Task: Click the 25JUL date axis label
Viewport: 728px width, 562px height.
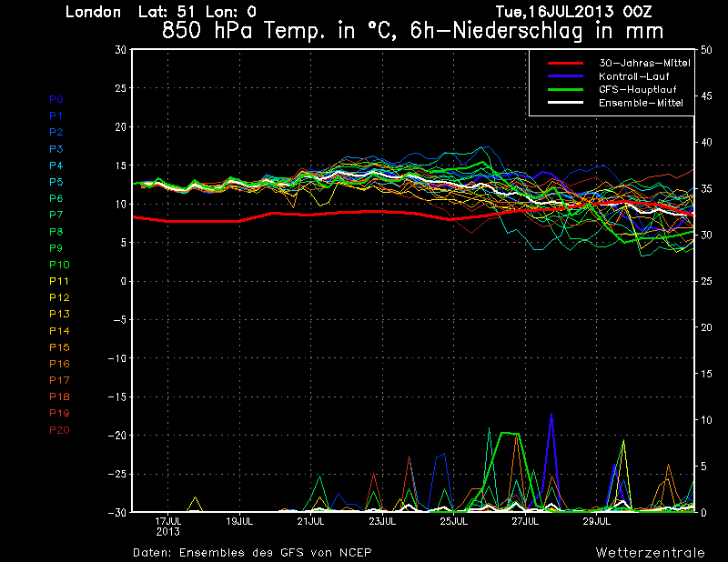Action: pos(453,522)
